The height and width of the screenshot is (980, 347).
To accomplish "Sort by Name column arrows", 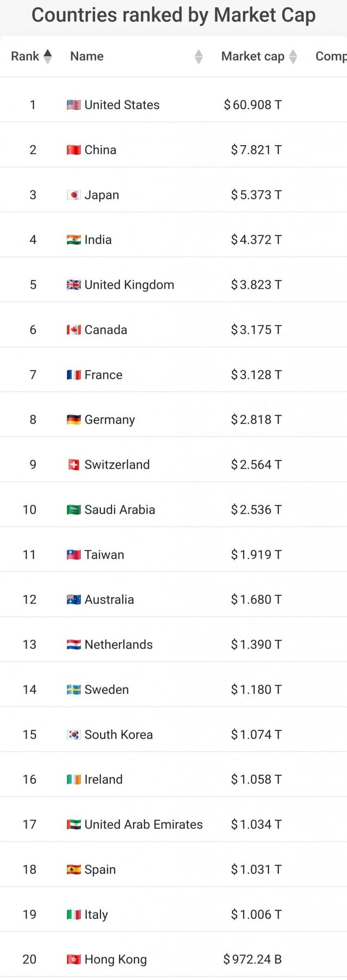I will [x=198, y=56].
